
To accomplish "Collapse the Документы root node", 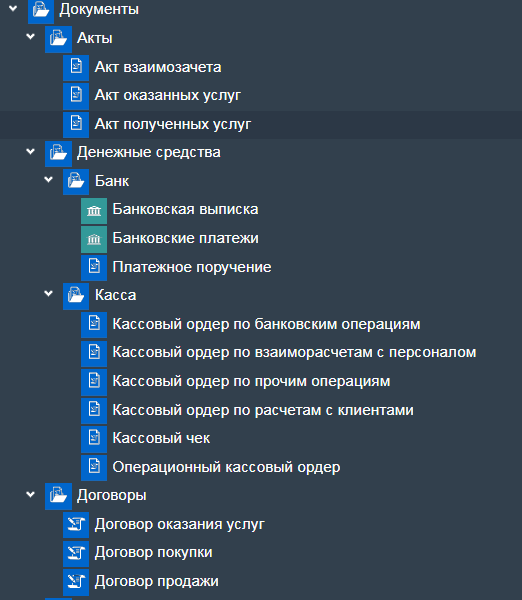I will [x=13, y=8].
